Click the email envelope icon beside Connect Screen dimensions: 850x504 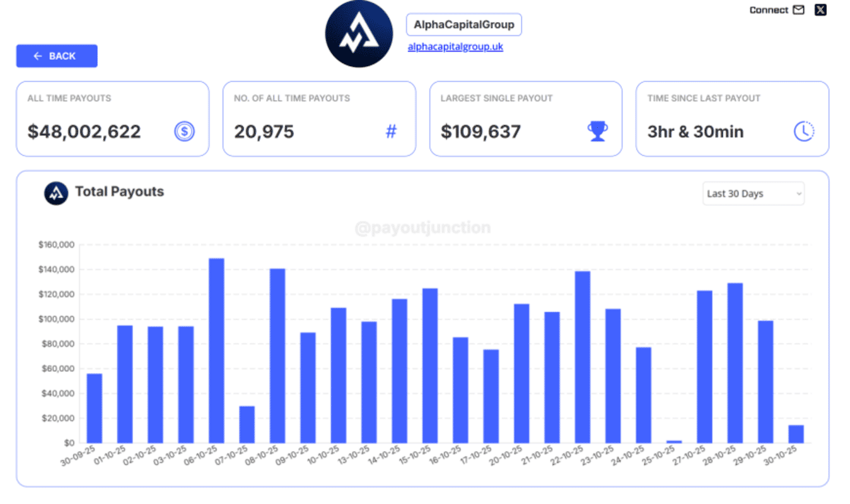click(799, 10)
